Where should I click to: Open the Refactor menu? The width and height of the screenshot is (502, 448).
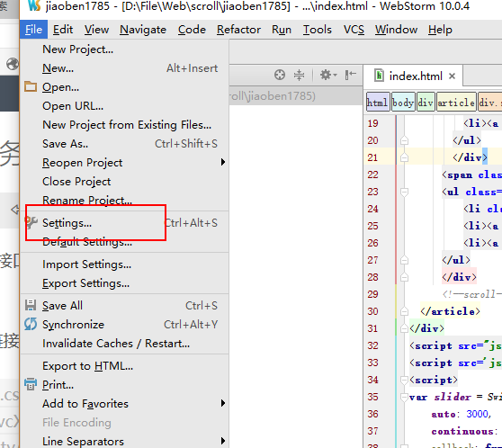coord(238,30)
